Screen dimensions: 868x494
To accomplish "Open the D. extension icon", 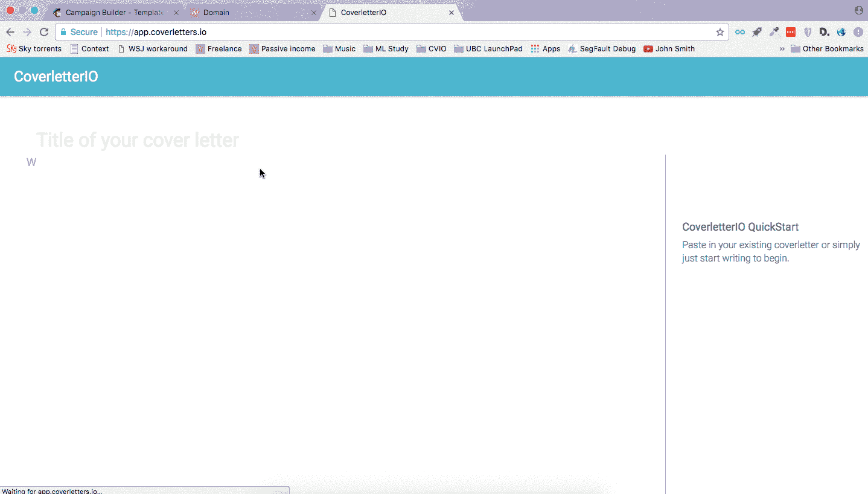I will point(825,32).
